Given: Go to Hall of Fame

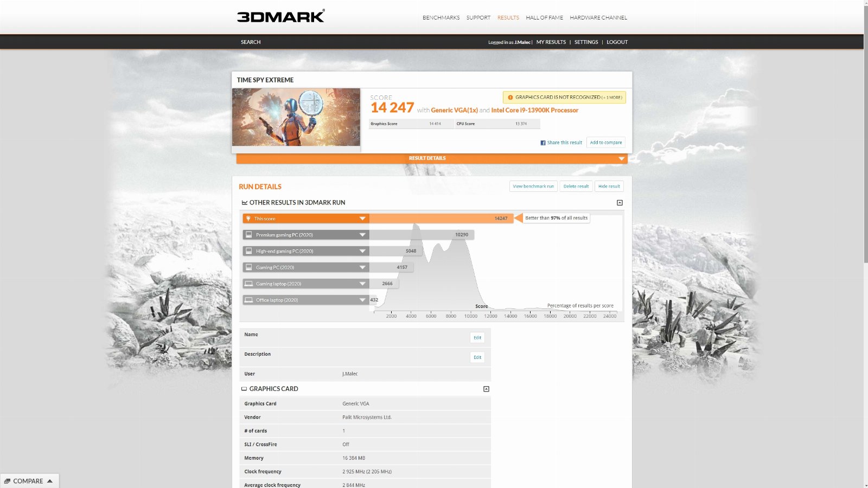Looking at the screenshot, I should tap(544, 18).
